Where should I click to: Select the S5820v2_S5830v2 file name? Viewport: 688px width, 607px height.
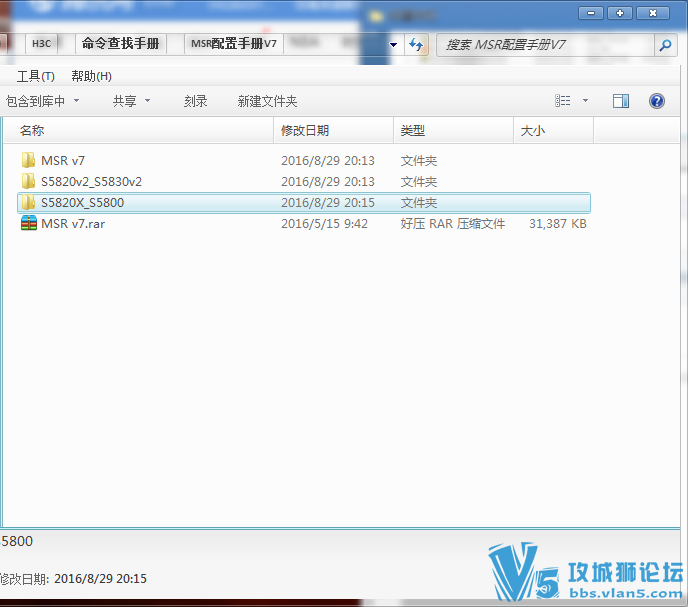click(x=91, y=182)
